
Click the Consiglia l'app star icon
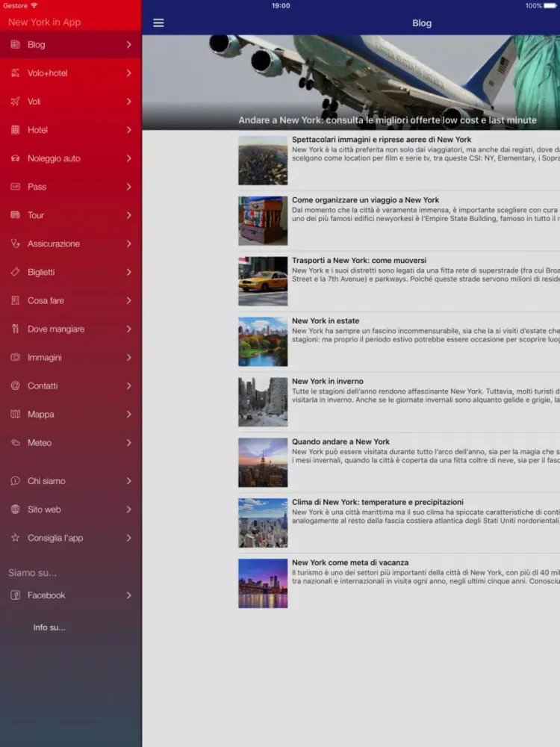(x=15, y=538)
